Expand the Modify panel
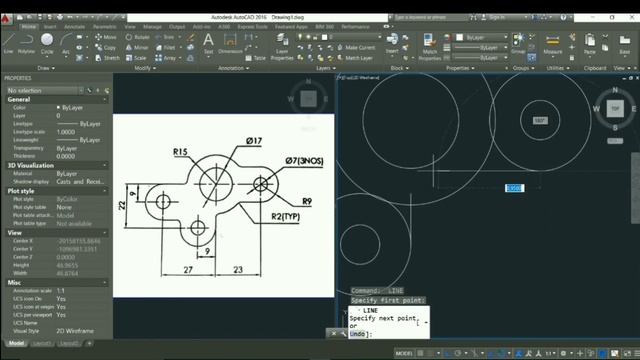The height and width of the screenshot is (360, 640). click(145, 68)
